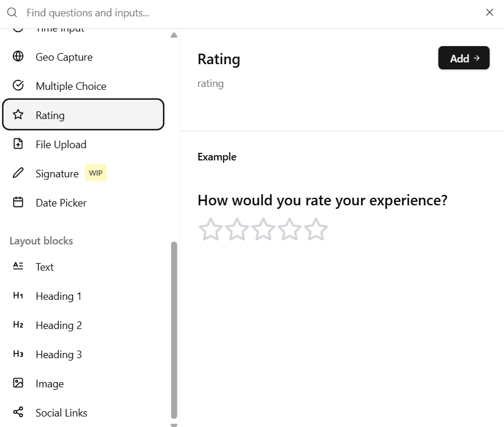Dismiss the panel with the close X
The width and height of the screenshot is (504, 427).
489,12
